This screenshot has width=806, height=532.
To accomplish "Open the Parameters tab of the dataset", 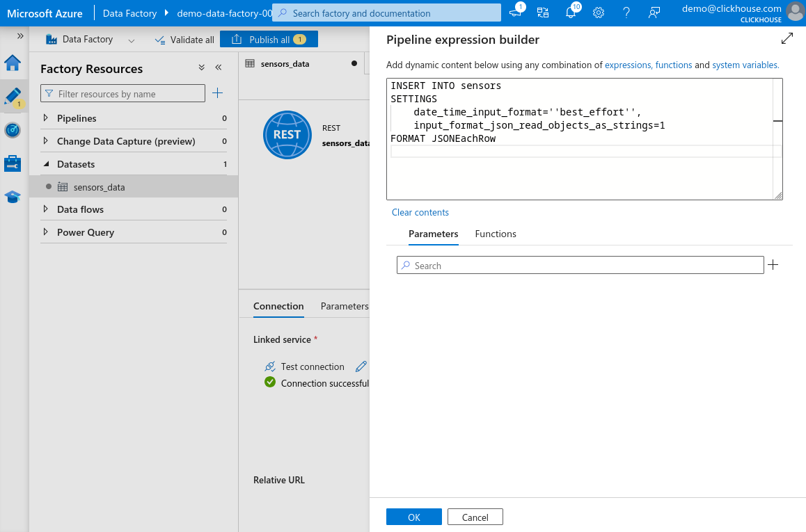I will [346, 306].
